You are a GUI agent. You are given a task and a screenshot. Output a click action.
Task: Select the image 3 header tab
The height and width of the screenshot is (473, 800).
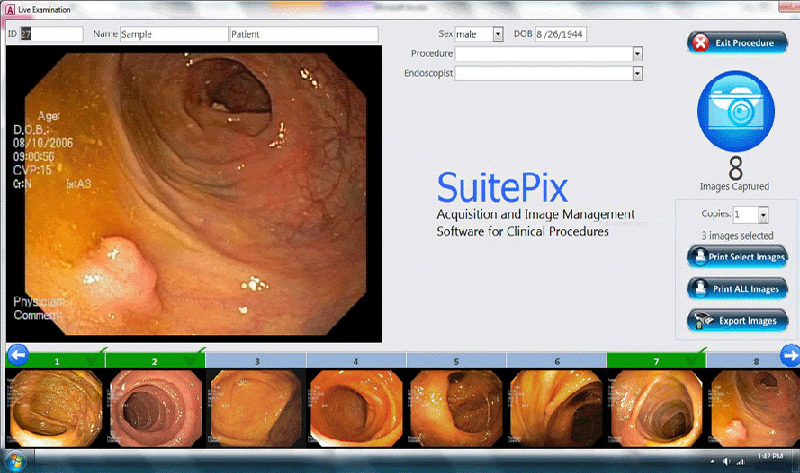[256, 359]
